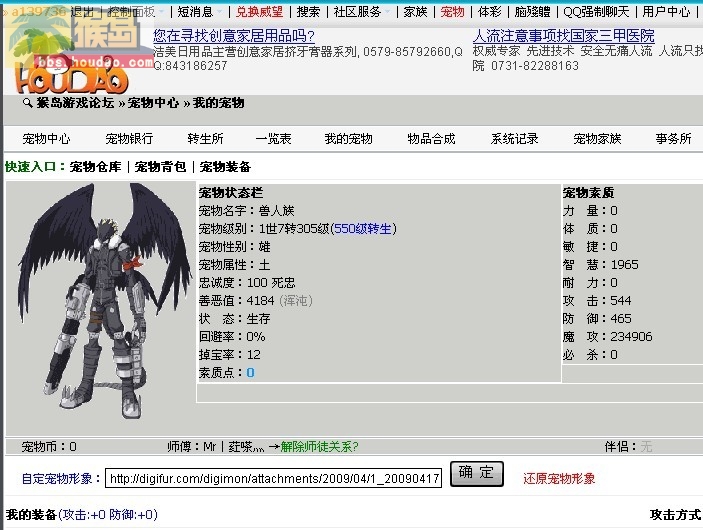Open the 一览表 tab
The height and width of the screenshot is (530, 703).
273,139
